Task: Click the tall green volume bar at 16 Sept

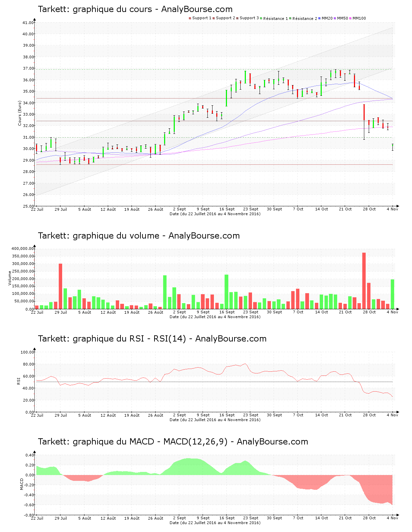Action: [x=226, y=292]
